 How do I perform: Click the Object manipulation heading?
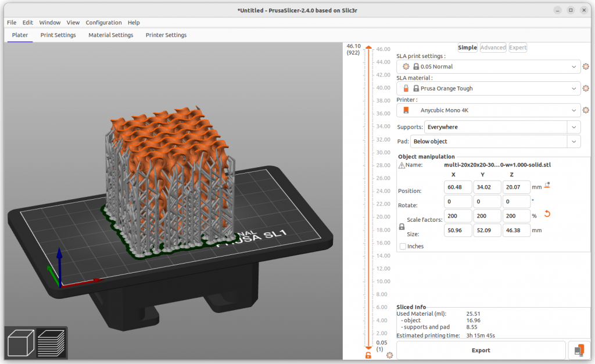(426, 157)
